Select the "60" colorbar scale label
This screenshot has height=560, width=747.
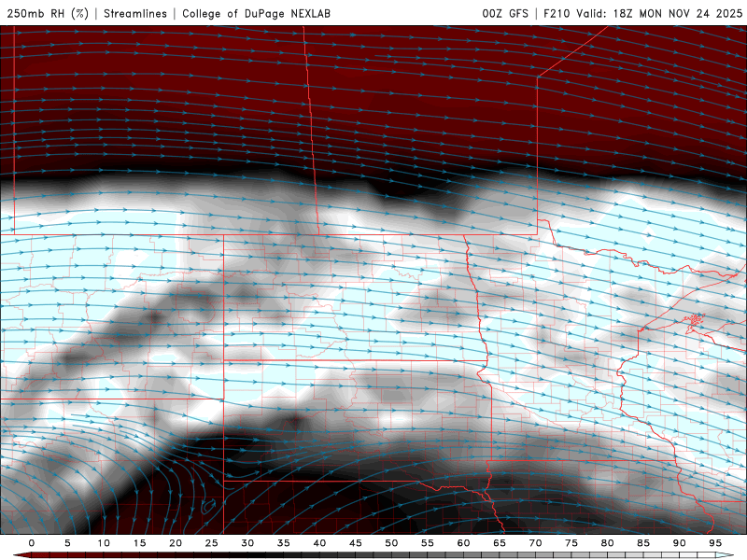(x=463, y=543)
